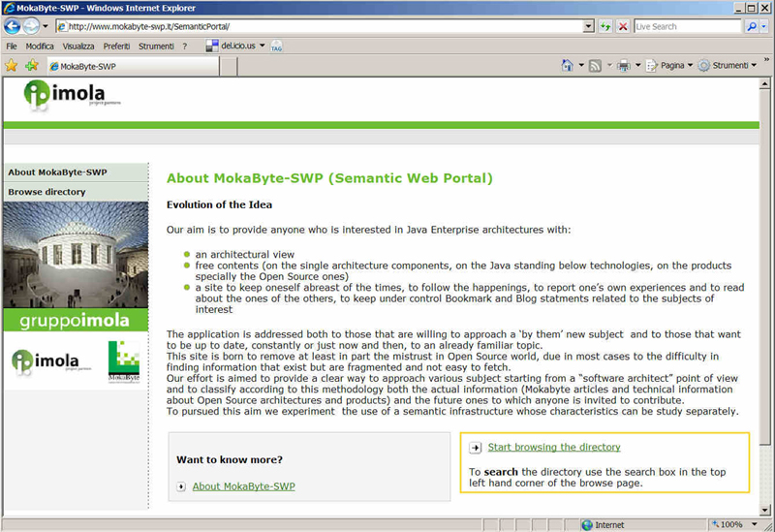775x532 pixels.
Task: Open the ? help menu
Action: (185, 46)
